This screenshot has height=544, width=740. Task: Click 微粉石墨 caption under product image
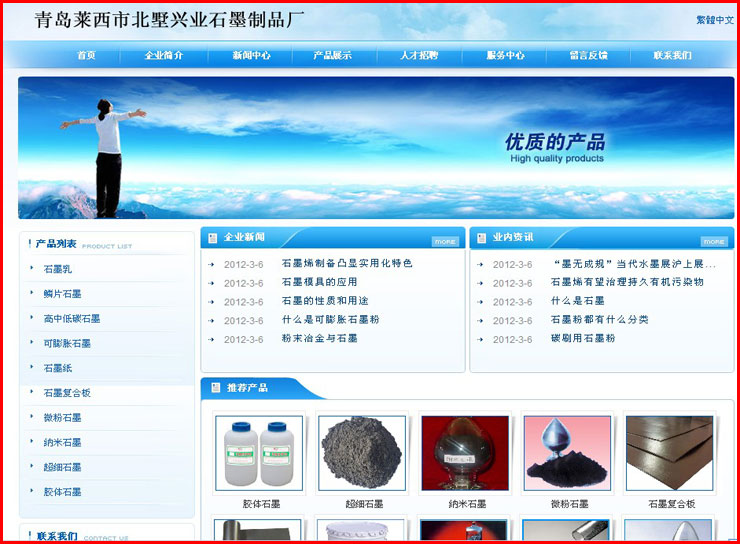569,504
